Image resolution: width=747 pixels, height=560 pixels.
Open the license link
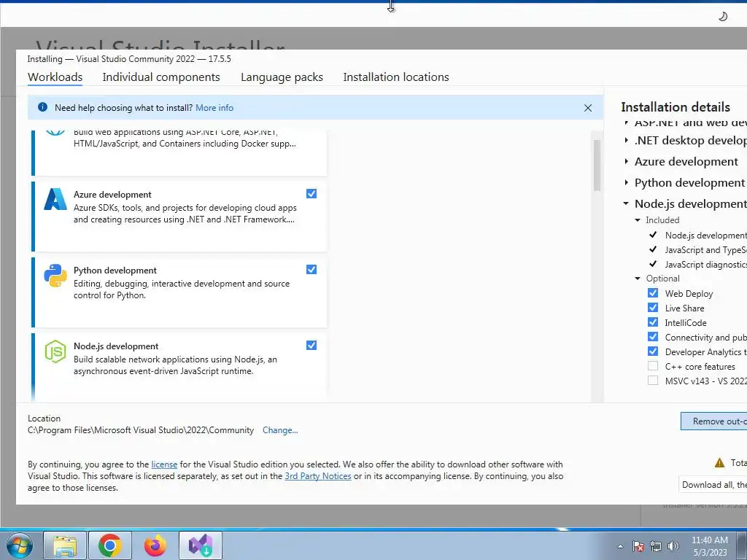tap(164, 464)
